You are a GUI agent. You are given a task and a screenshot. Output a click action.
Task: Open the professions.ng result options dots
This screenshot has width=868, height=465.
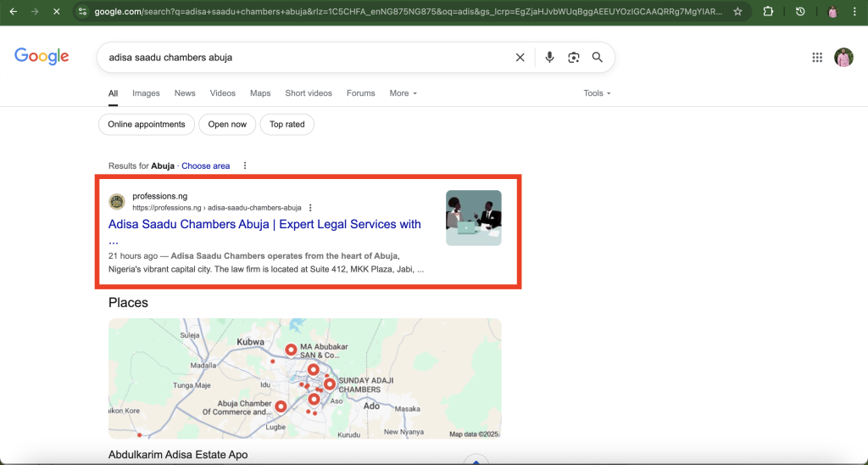pyautogui.click(x=310, y=208)
